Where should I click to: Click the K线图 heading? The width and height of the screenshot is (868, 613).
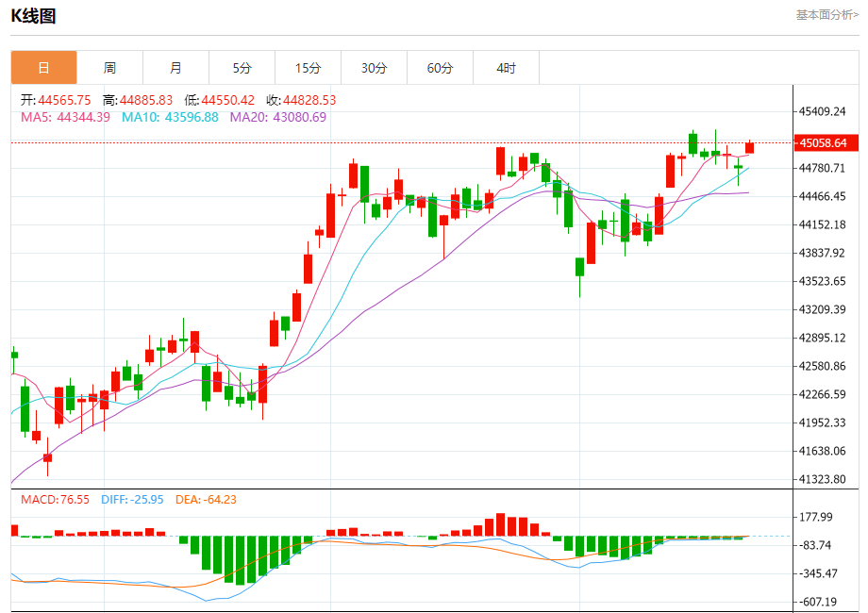[33, 16]
